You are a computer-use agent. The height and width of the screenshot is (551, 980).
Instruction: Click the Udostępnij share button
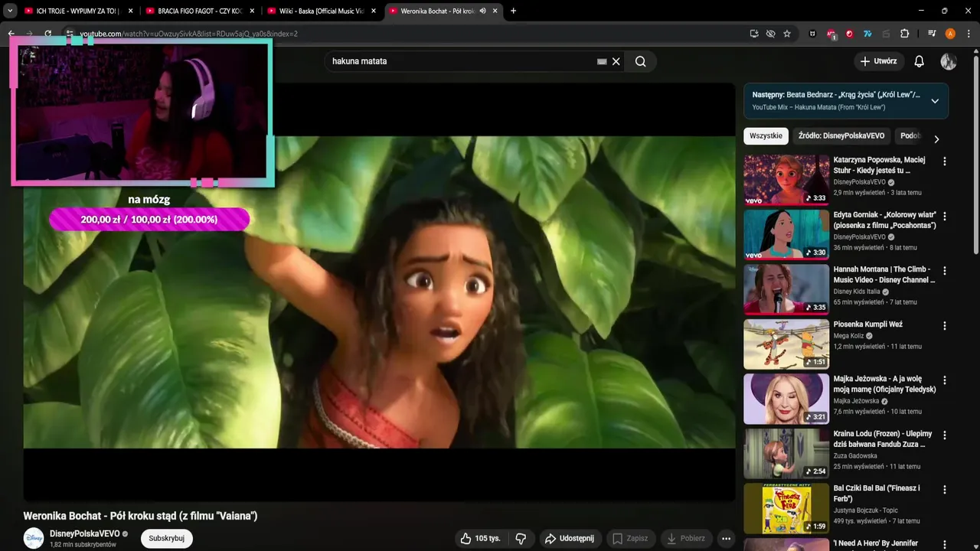click(x=570, y=539)
